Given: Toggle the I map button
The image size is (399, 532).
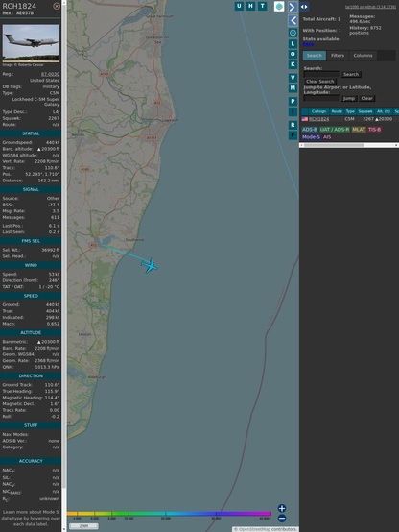Looking at the screenshot, I should click(293, 111).
